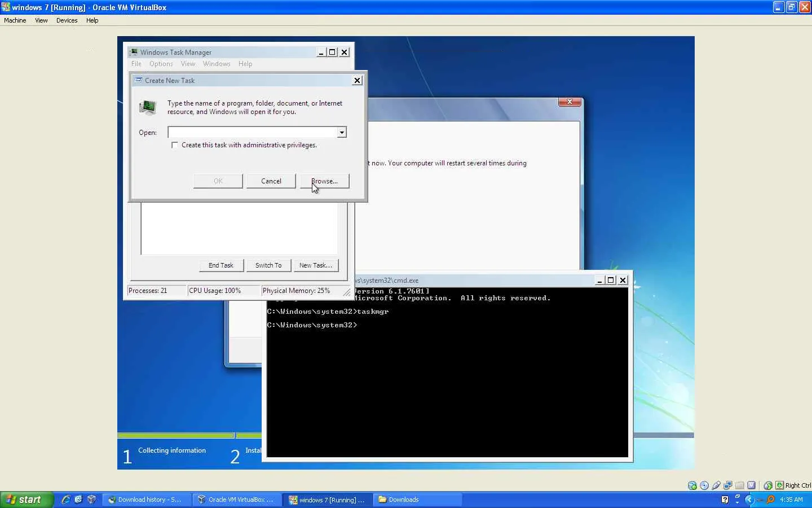Switch to the windows 7 [Running] taskbar button
Screen dimensions: 812x508
[327, 500]
